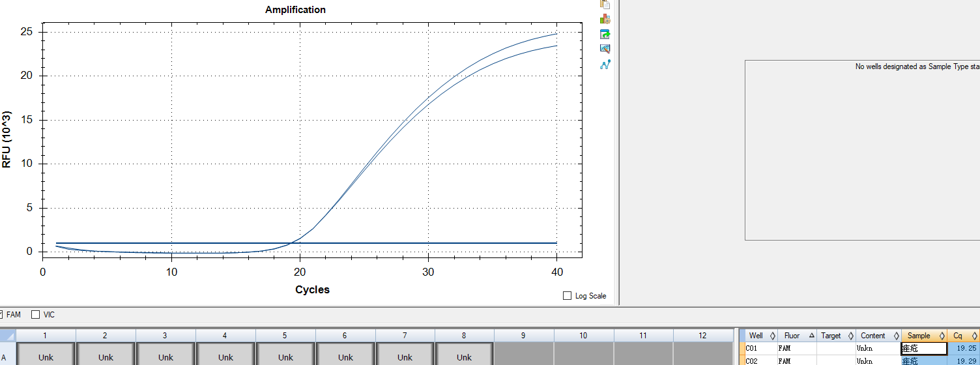Click the Cq value 19.29
The width and height of the screenshot is (980, 365).
(x=962, y=360)
